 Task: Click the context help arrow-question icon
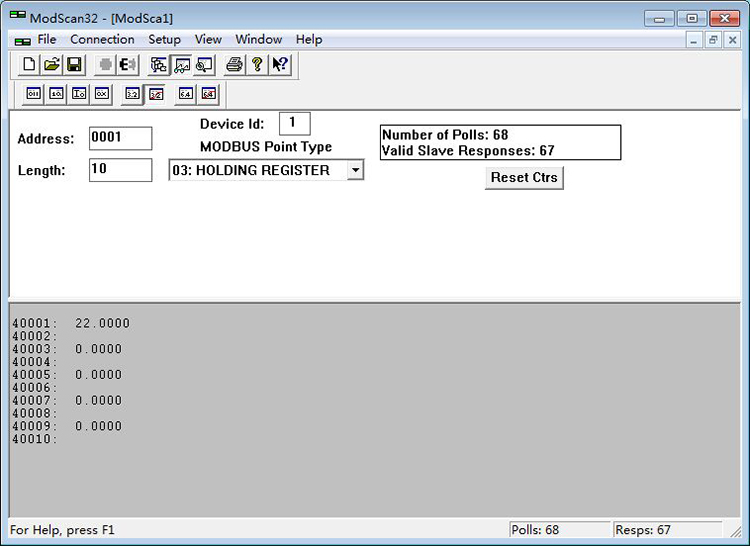280,65
